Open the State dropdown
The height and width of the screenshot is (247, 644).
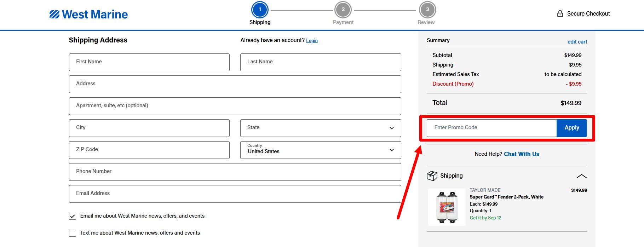click(321, 128)
